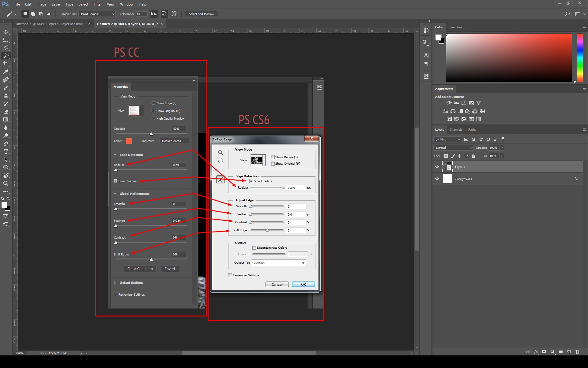Select the Brush tool

tap(6, 88)
